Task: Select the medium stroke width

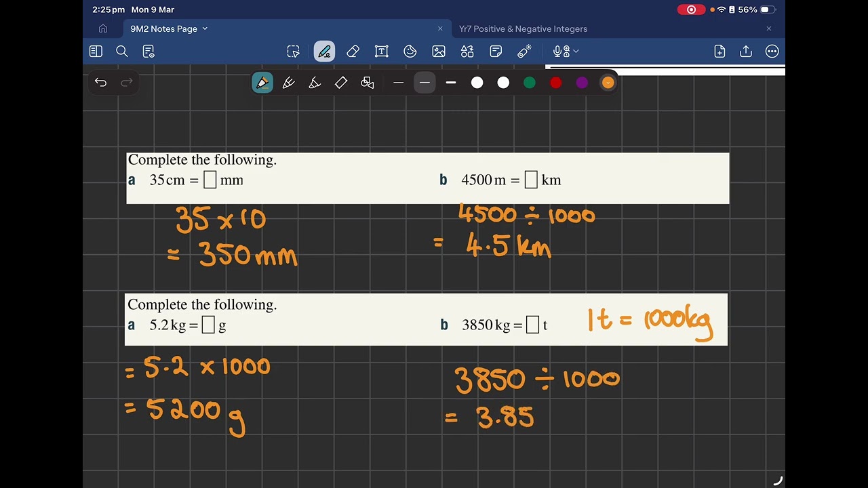Action: (425, 83)
